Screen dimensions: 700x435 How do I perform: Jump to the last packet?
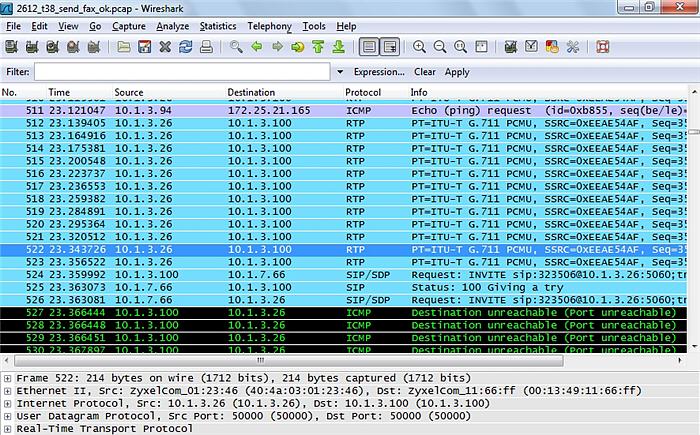click(x=339, y=47)
